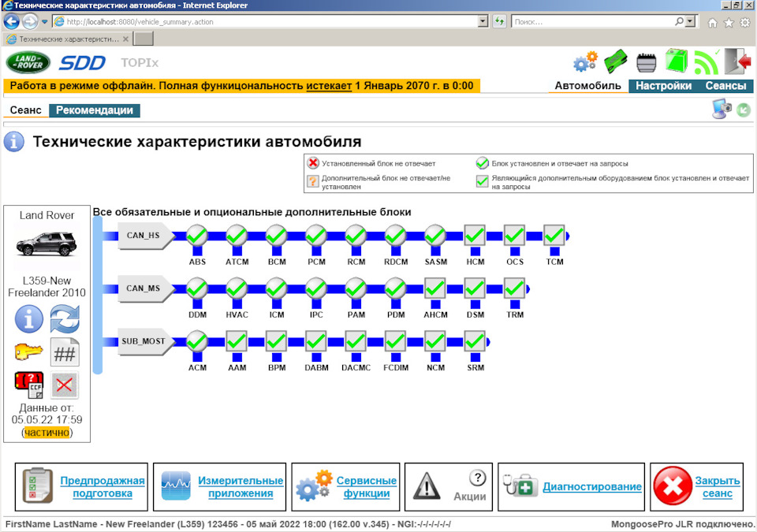
Task: Click the HVAC module icon
Action: (237, 288)
